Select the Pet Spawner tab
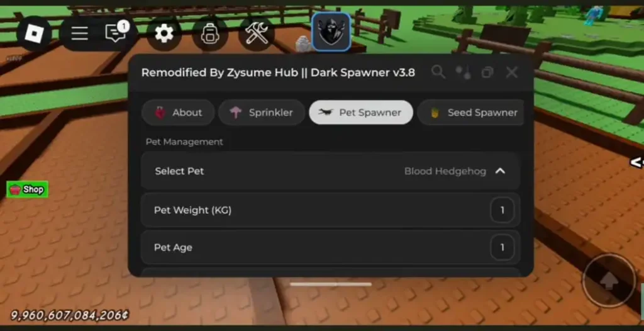The image size is (644, 331). point(360,112)
